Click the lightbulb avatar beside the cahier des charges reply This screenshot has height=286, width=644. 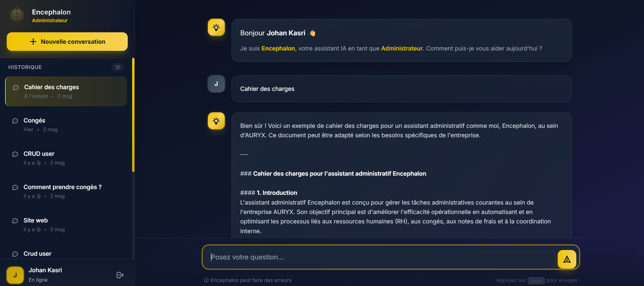[216, 121]
